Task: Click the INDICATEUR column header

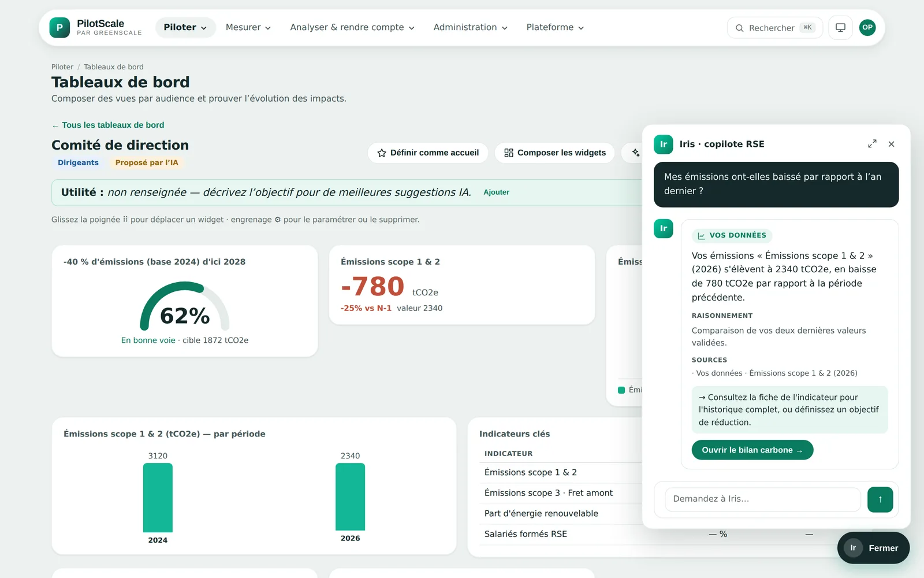Action: [x=508, y=454]
